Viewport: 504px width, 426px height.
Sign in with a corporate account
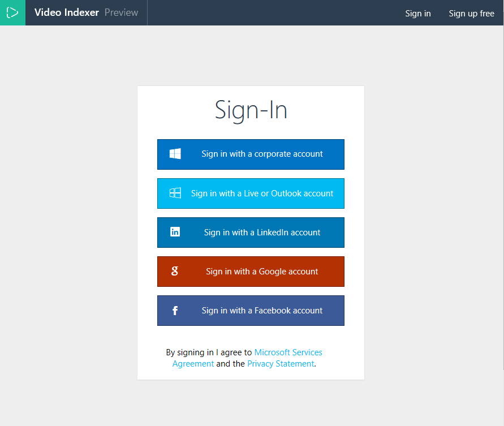pos(251,154)
